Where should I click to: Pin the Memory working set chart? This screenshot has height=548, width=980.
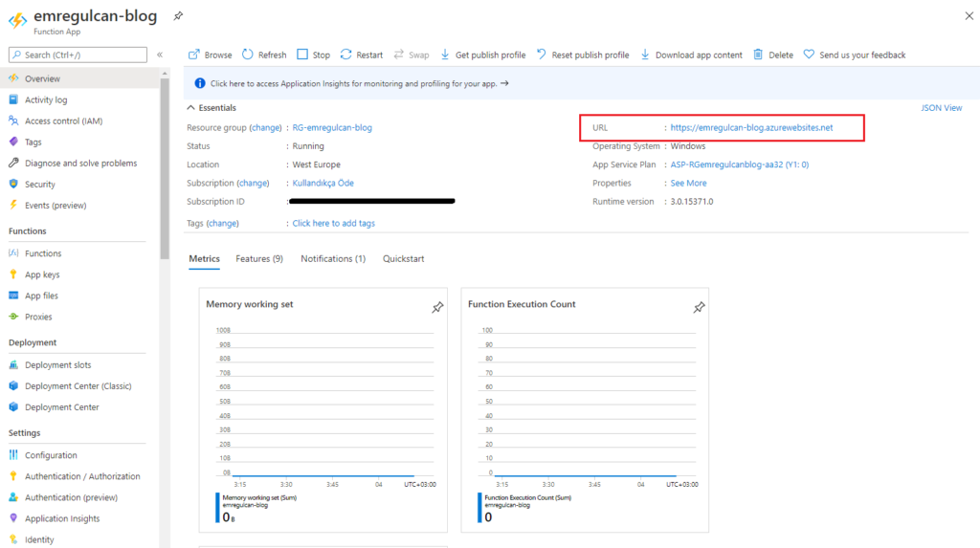[x=437, y=307]
